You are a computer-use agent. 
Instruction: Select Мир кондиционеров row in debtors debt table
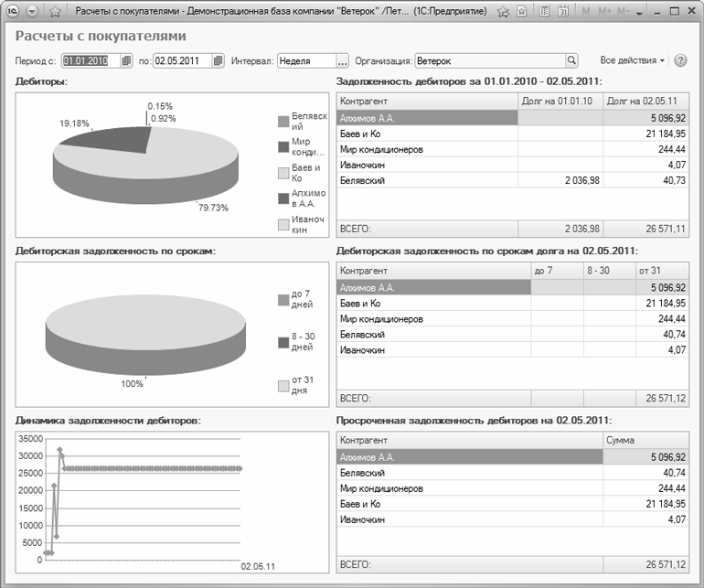coord(513,149)
